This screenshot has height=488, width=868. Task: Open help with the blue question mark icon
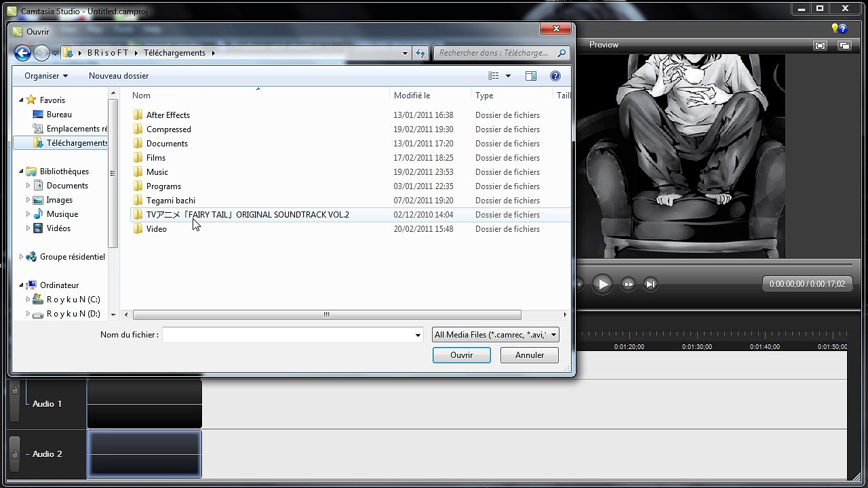pyautogui.click(x=555, y=76)
